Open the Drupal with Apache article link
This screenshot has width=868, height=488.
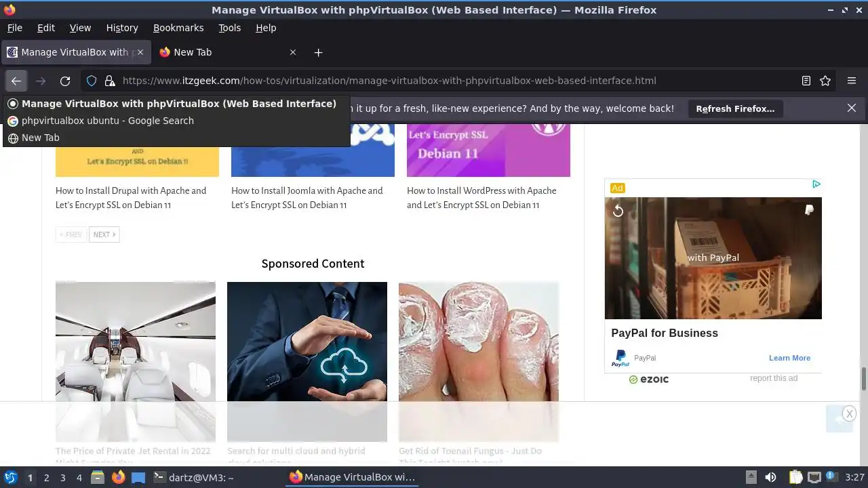131,198
